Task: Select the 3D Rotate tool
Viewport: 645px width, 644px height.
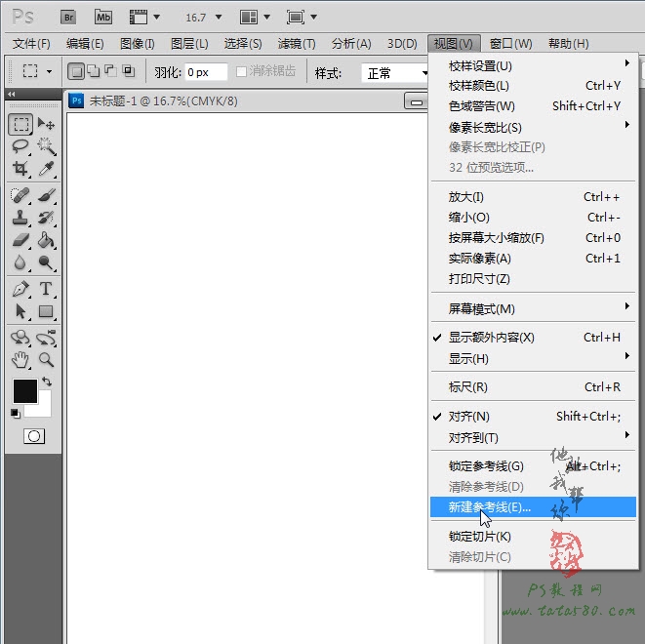Action: [20, 338]
